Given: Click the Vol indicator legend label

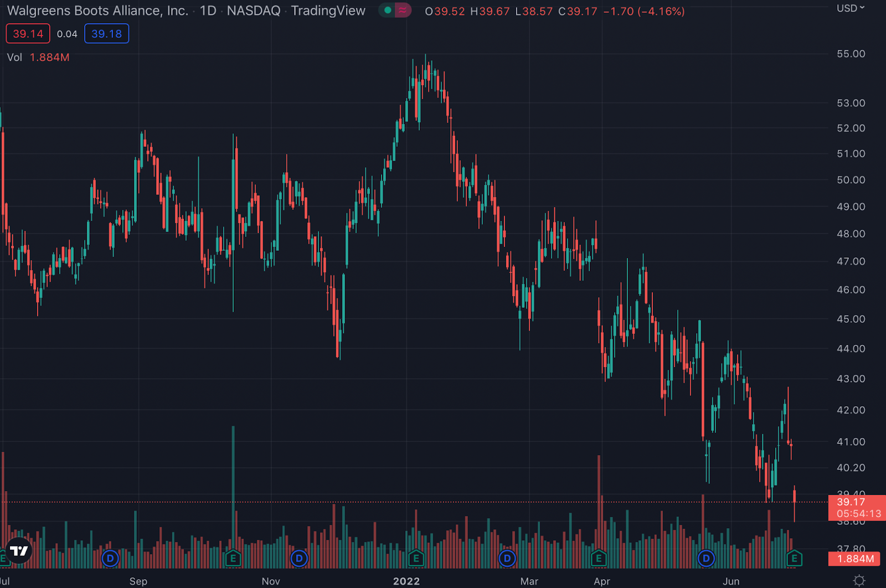Looking at the screenshot, I should 14,58.
